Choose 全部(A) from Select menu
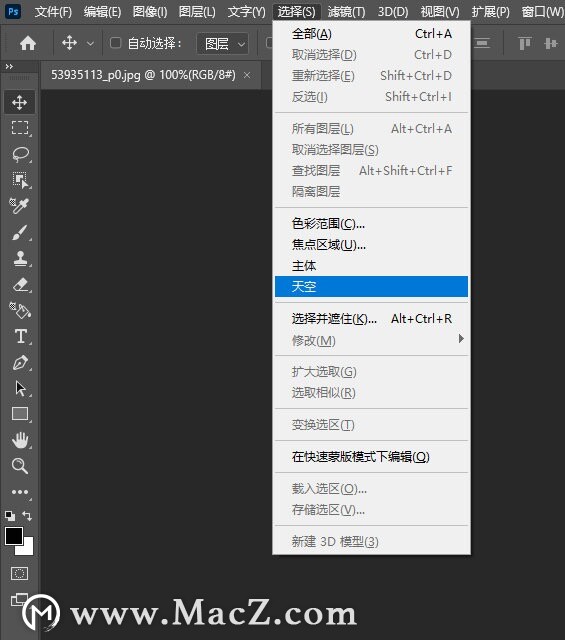The width and height of the screenshot is (565, 640). pyautogui.click(x=371, y=34)
